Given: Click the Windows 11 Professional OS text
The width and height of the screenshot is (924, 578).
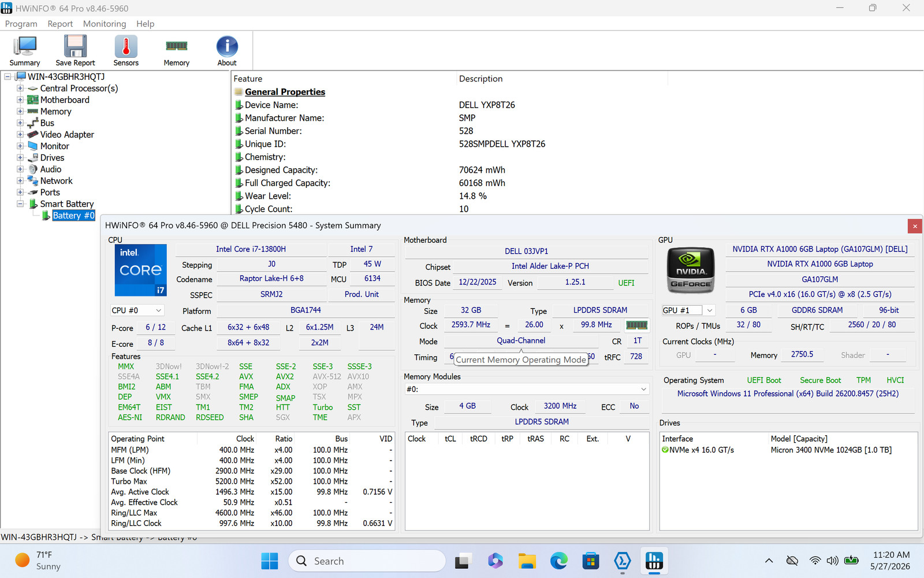Looking at the screenshot, I should (788, 394).
